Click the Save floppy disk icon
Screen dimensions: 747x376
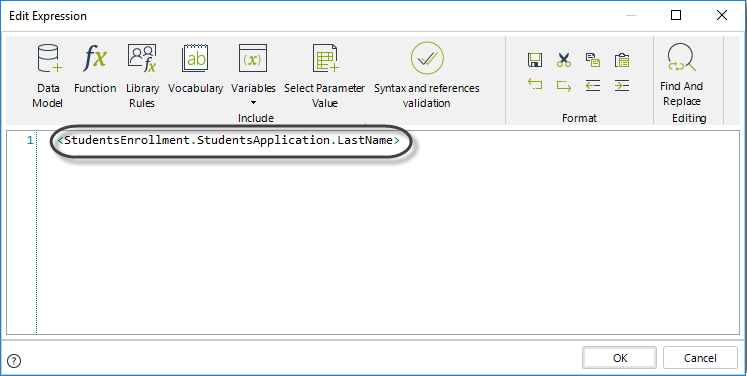point(535,60)
